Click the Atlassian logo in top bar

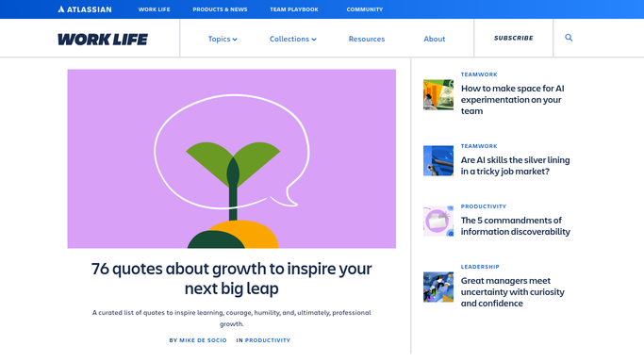click(85, 9)
